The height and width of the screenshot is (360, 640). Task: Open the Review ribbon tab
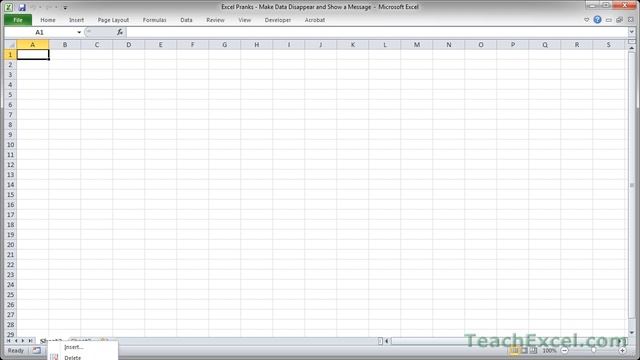click(x=215, y=20)
